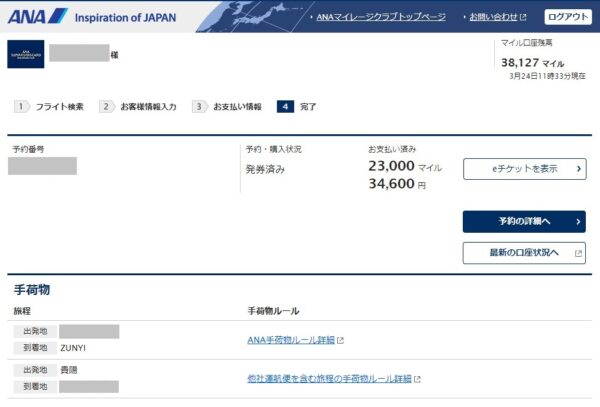Open the ANA手荷物ルール詳細 link
The height and width of the screenshot is (407, 600).
291,340
